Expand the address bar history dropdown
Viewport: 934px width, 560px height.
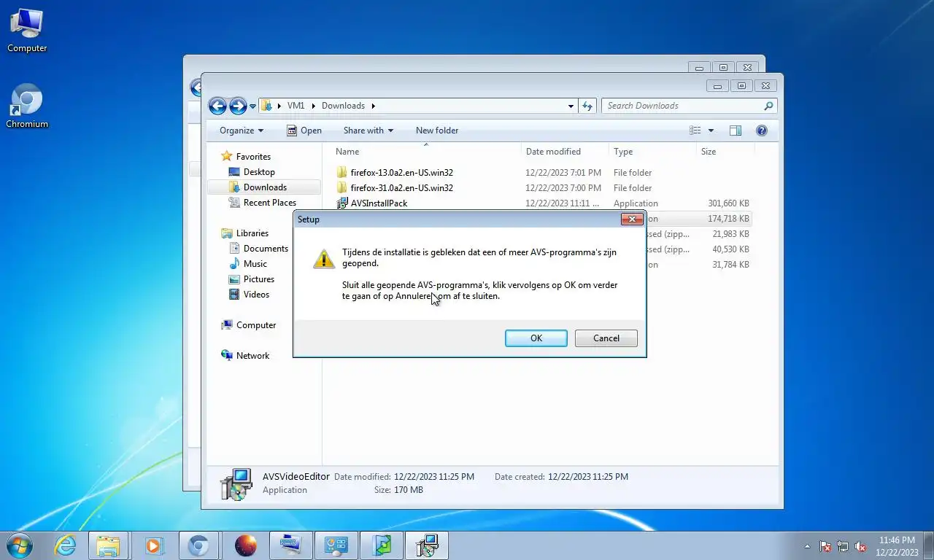coord(571,106)
